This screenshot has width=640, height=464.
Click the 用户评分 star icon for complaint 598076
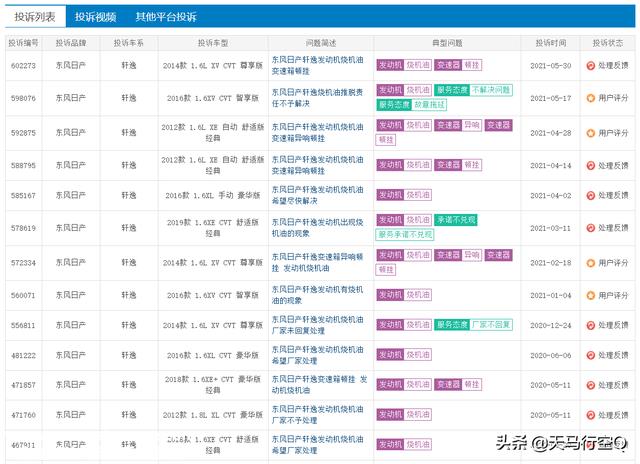tap(590, 98)
